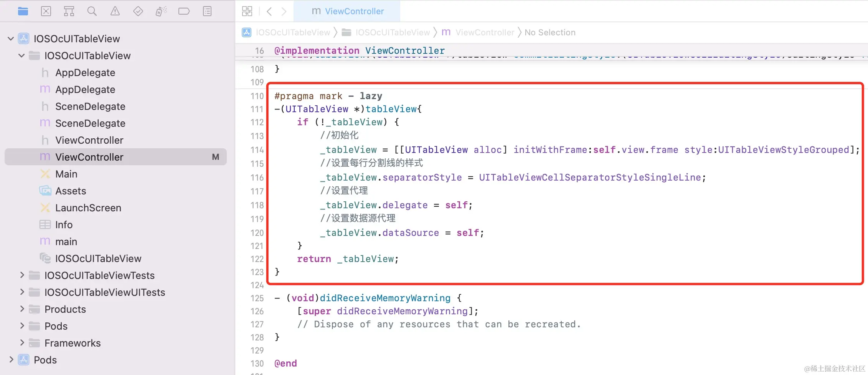Expand the IOSOcUITableViewUITests group
The width and height of the screenshot is (868, 375).
pos(22,292)
